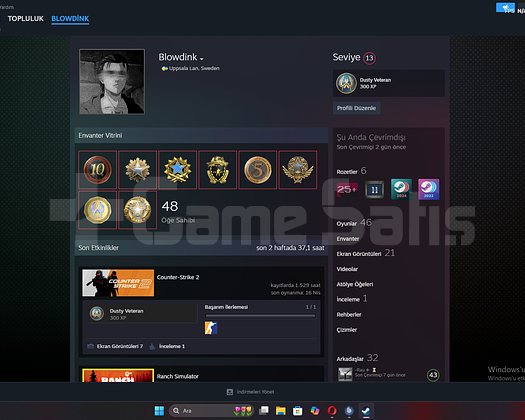This screenshot has height=420, width=525.
Task: Open Envanter link in sidebar
Action: [348, 239]
